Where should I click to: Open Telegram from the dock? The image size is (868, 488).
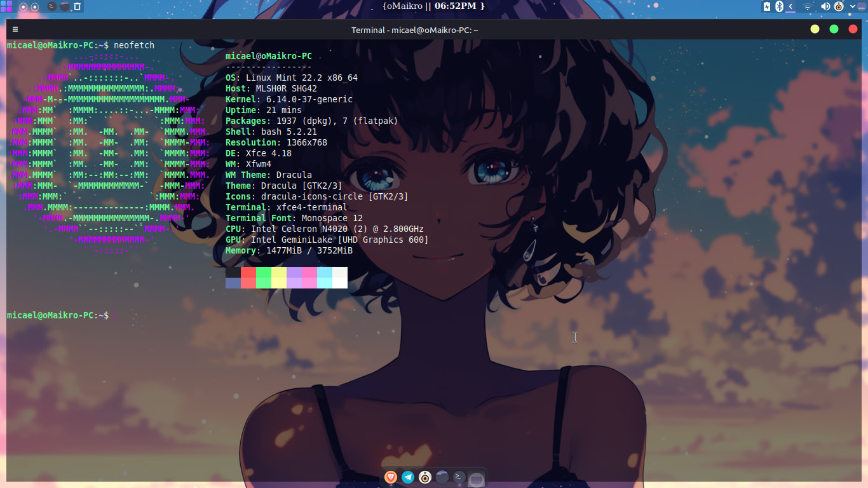[408, 477]
